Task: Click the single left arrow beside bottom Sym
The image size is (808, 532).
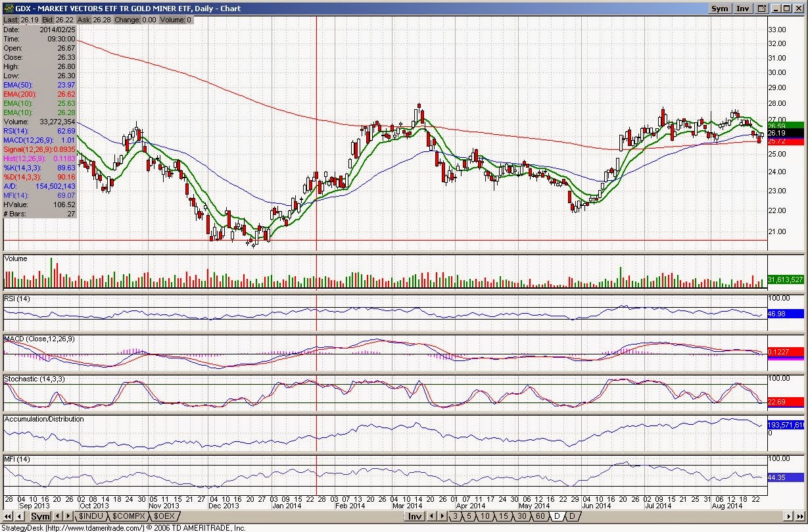Action: (19, 516)
